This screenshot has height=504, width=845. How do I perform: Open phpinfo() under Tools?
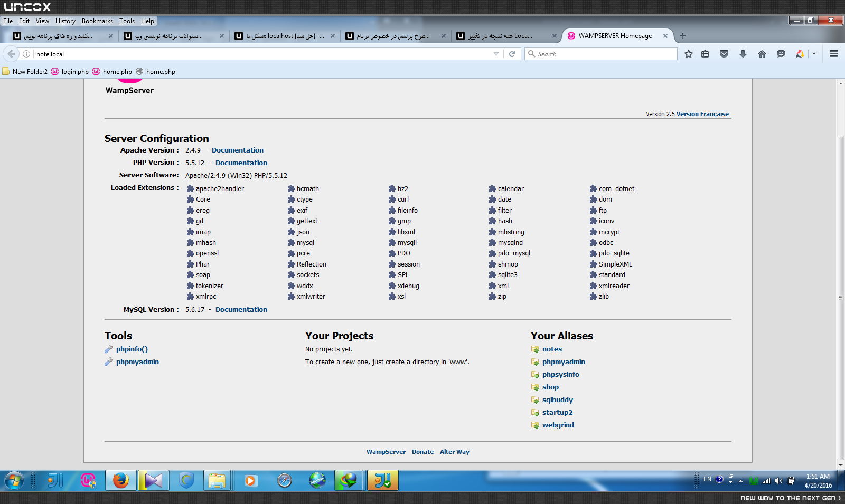pyautogui.click(x=132, y=349)
